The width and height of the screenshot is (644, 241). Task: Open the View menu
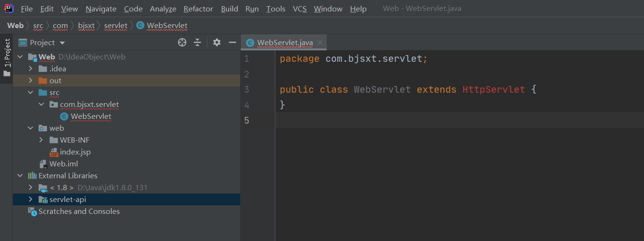tap(69, 9)
